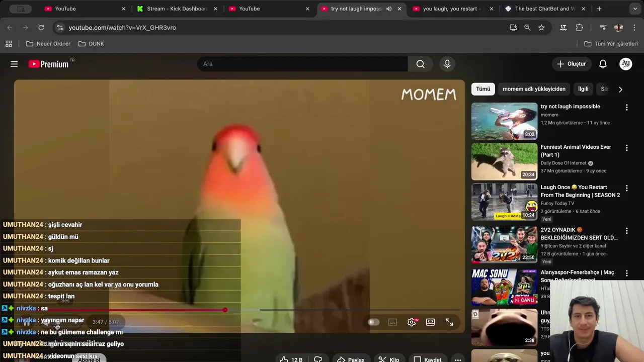Screen dimensions: 644x362
Task: Expand the DUNK bookmark folder
Action: (x=91, y=44)
